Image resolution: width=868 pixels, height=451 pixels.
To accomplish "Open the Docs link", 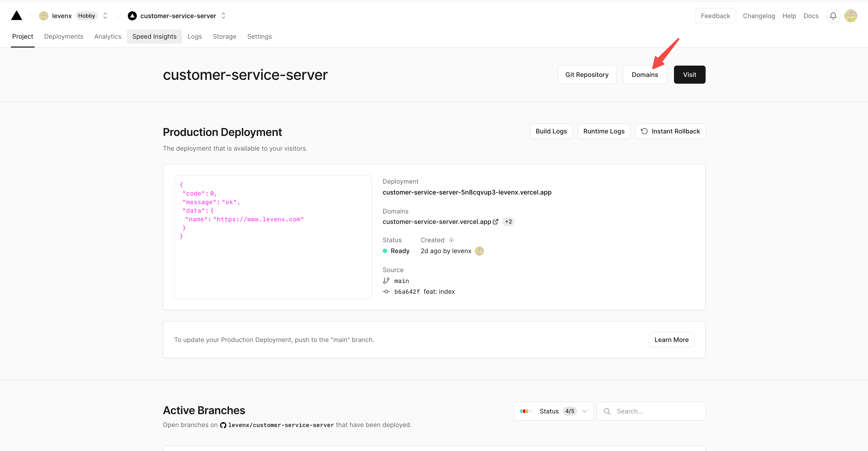I will [811, 16].
